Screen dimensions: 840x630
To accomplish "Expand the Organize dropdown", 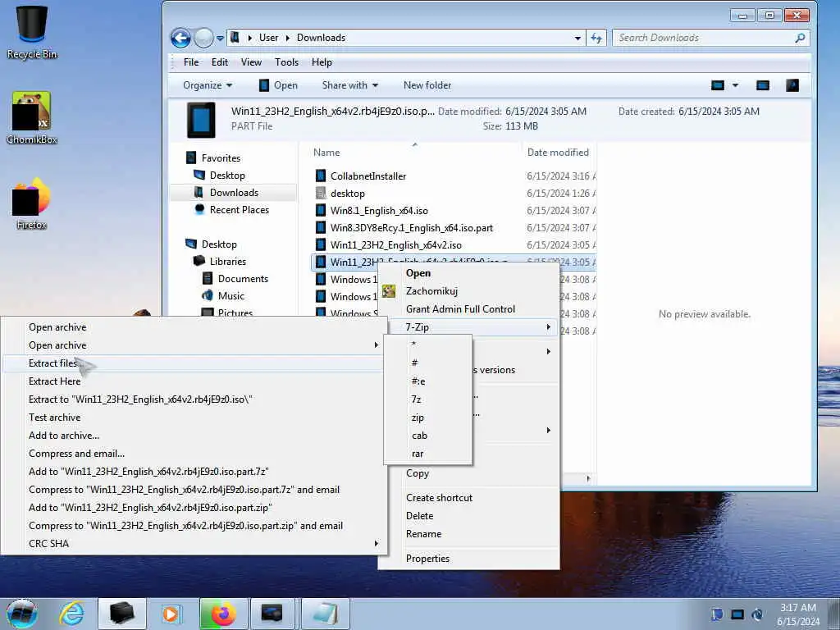I will (x=208, y=85).
